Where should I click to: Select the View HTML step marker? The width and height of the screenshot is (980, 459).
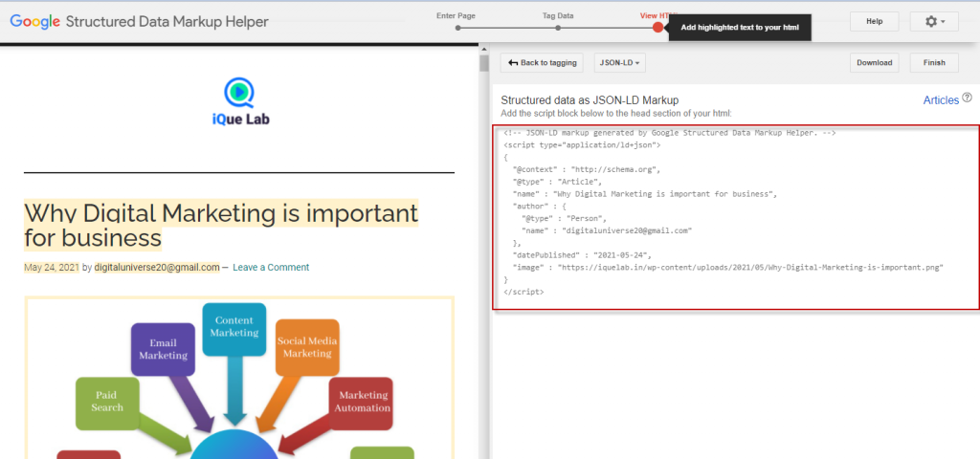pos(657,28)
